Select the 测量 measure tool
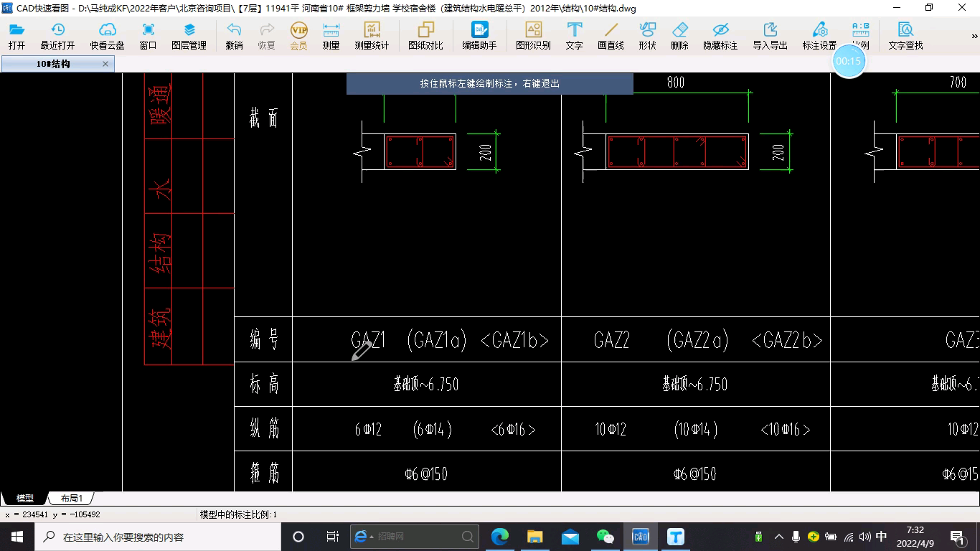 coord(330,34)
